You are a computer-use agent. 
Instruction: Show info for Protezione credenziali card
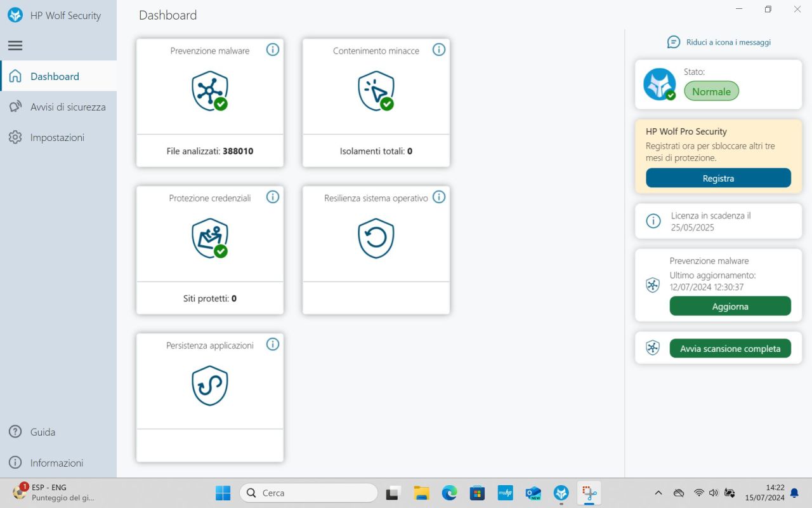(x=273, y=197)
